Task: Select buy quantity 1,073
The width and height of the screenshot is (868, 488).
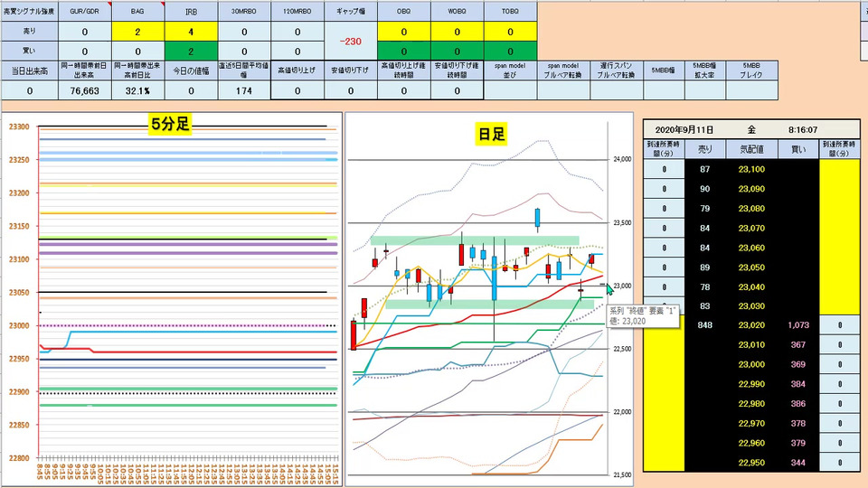Action: click(798, 325)
